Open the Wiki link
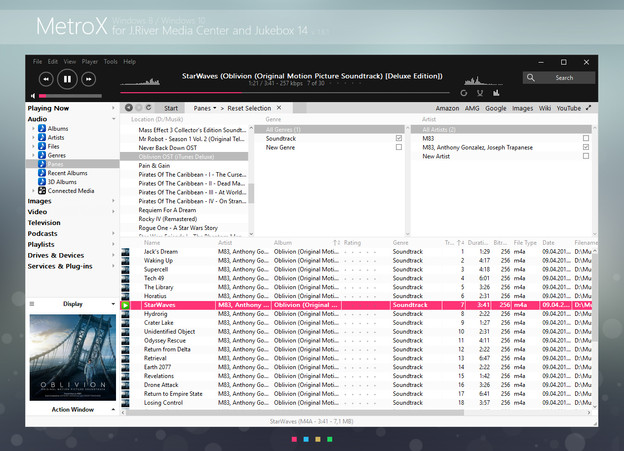 [x=545, y=108]
